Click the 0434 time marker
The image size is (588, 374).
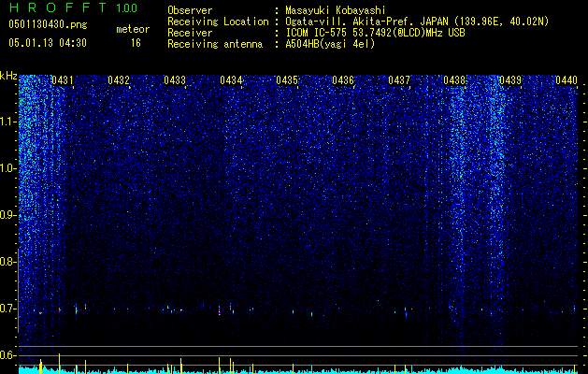[x=231, y=80]
